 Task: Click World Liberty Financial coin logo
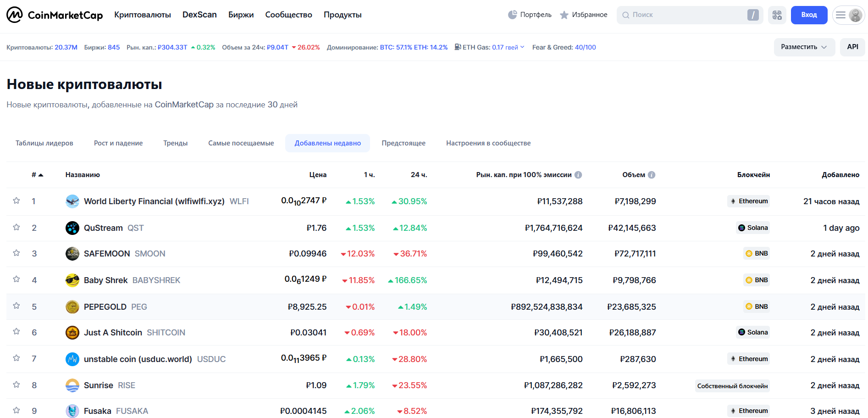pos(72,201)
